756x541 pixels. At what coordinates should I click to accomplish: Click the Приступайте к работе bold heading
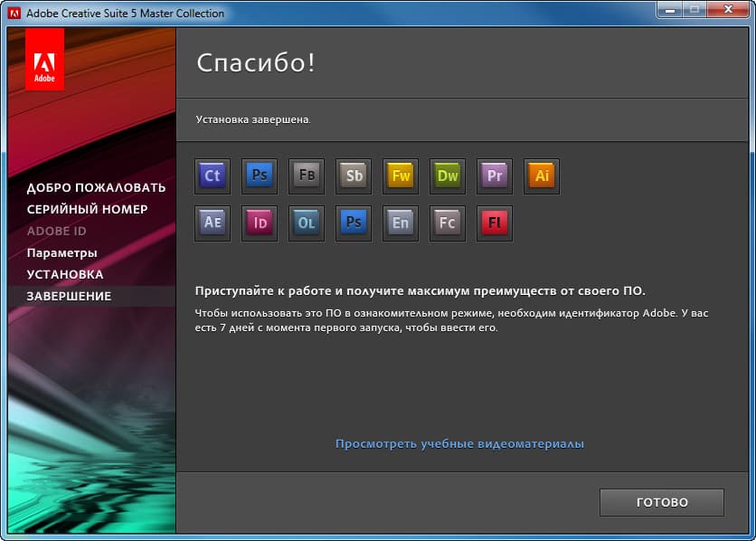pos(420,290)
